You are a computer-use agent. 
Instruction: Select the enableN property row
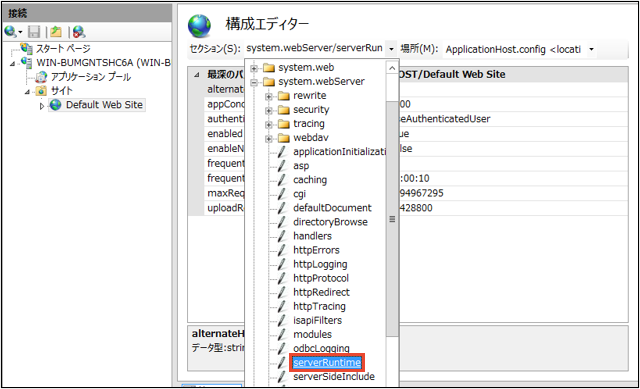click(225, 149)
